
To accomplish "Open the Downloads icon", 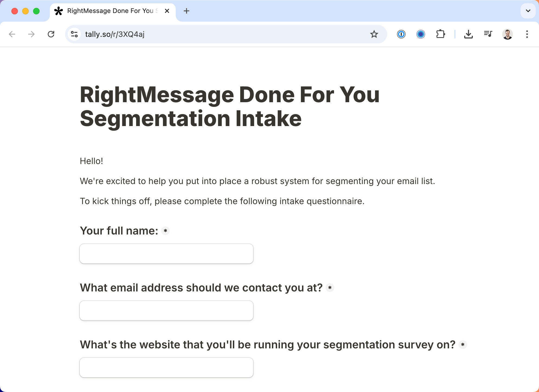I will pos(469,34).
